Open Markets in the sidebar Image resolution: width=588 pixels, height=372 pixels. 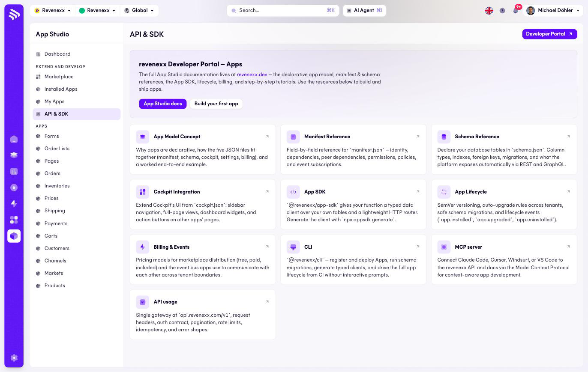point(76,273)
